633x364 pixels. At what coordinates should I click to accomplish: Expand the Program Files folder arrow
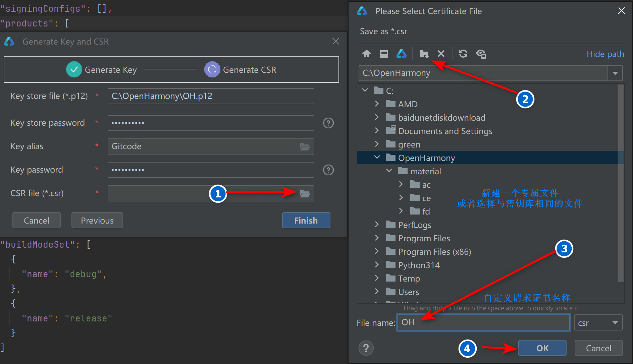click(377, 238)
